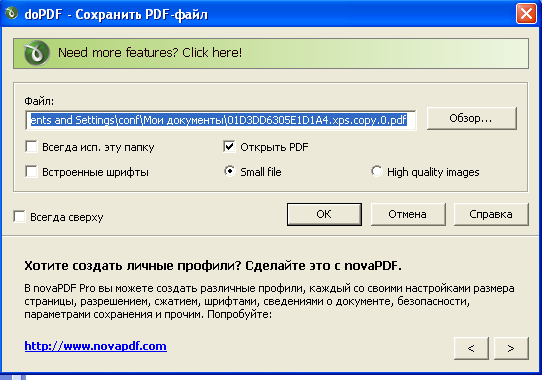Show the previous tip with the '<' button
542x380 pixels.
pyautogui.click(x=471, y=348)
